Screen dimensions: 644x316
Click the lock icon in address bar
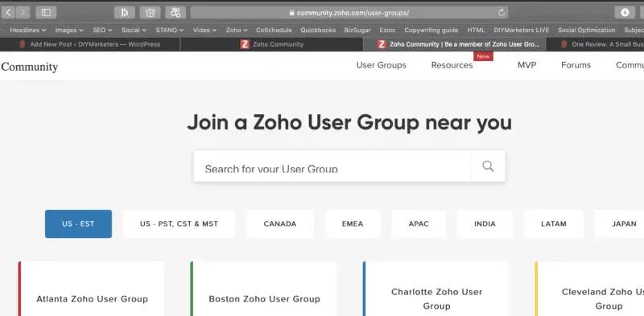(291, 13)
